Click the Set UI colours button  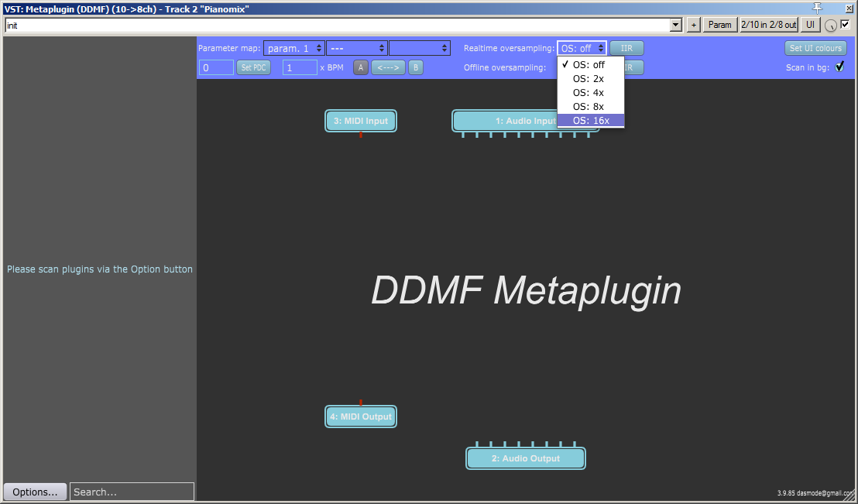coord(815,48)
